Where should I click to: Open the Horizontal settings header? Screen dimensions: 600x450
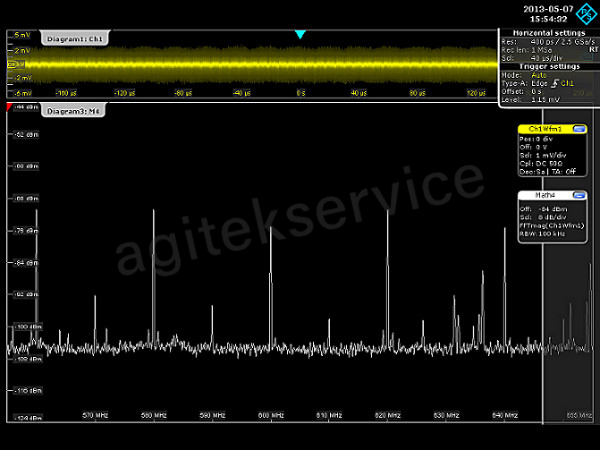pos(548,32)
